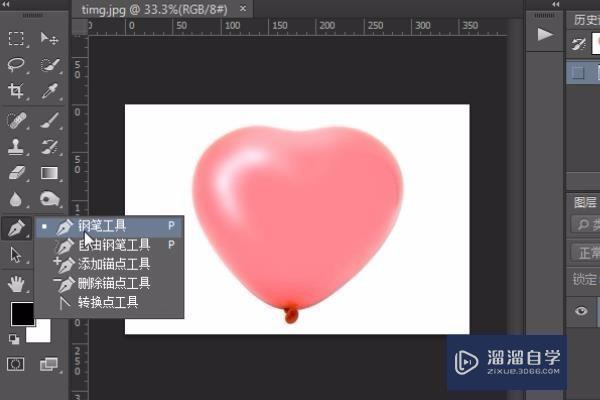Select the Path Selection arrow tool
Screen dimensions: 600x400
(16, 255)
